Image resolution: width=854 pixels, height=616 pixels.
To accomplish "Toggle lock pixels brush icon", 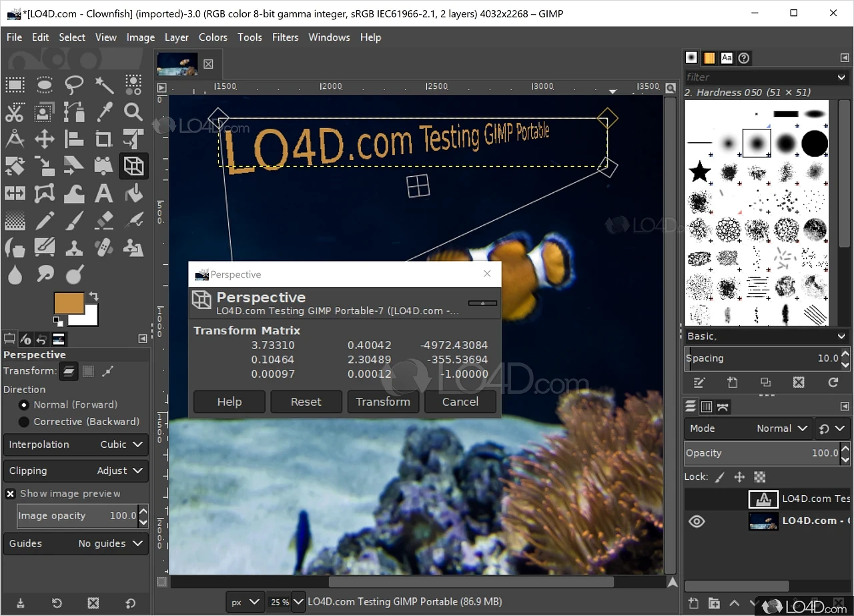I will 720,477.
